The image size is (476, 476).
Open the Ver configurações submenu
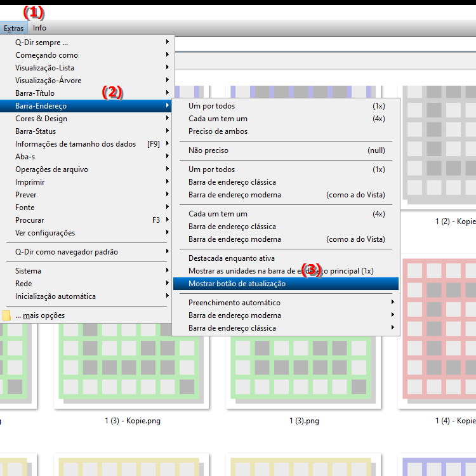point(86,233)
